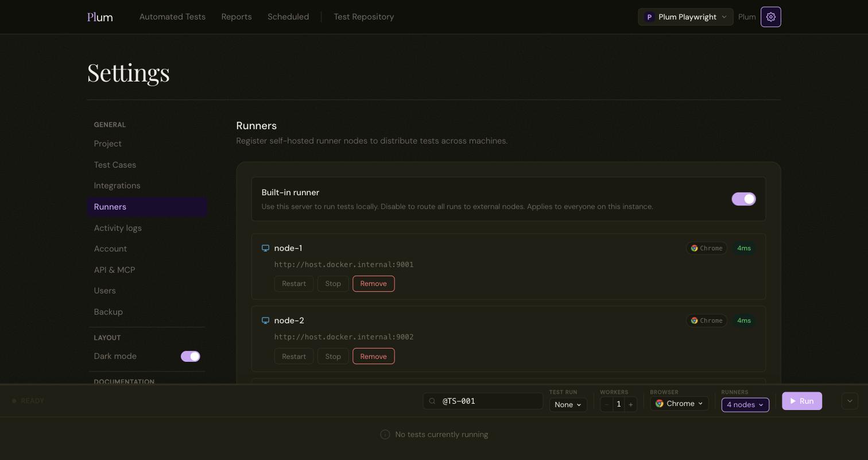
Task: Open the 4 nodes runners dropdown
Action: (x=745, y=404)
